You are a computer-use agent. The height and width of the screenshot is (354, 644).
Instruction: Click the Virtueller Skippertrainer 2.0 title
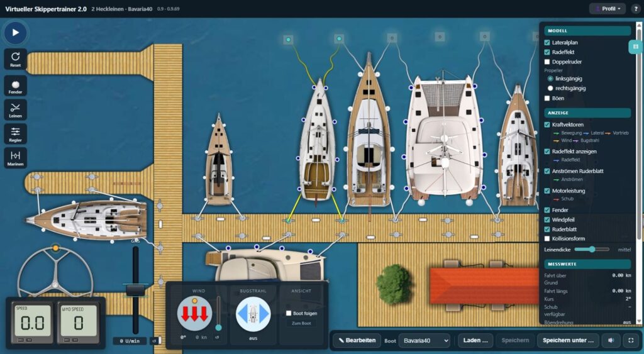pos(46,9)
